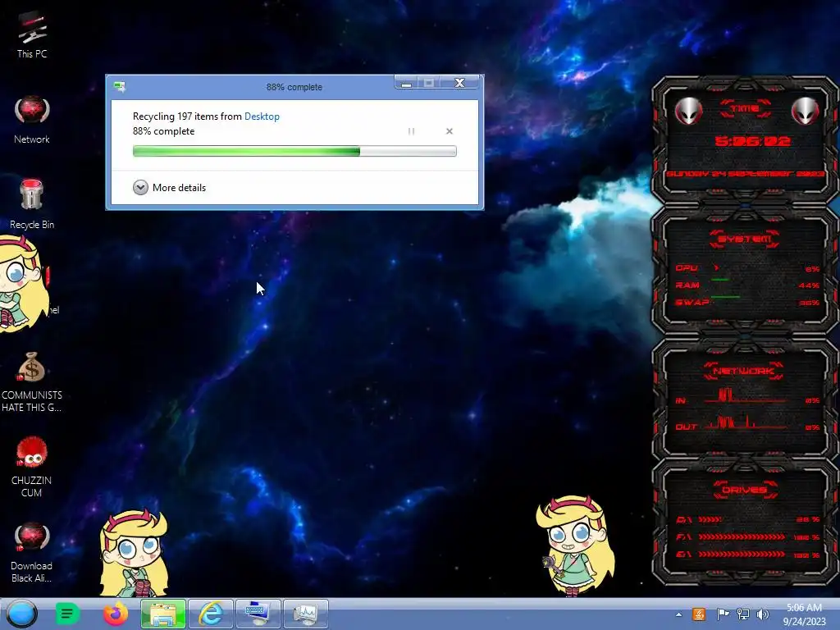The image size is (840, 630).
Task: Click the CPU usage row in gadget
Action: 746,268
